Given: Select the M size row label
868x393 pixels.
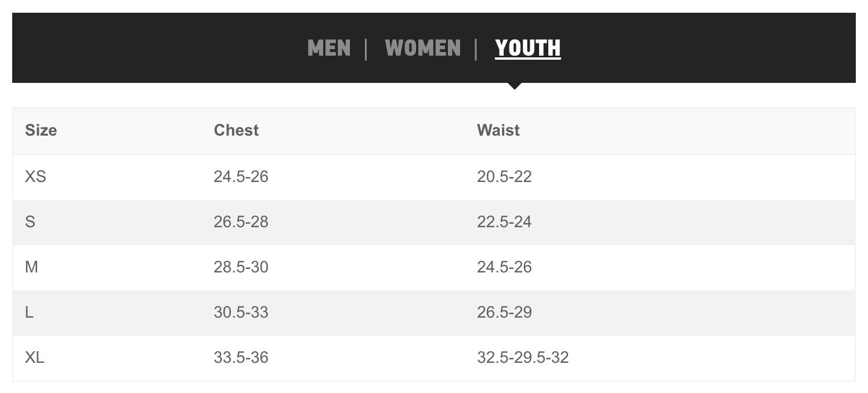Looking at the screenshot, I should click(x=31, y=267).
